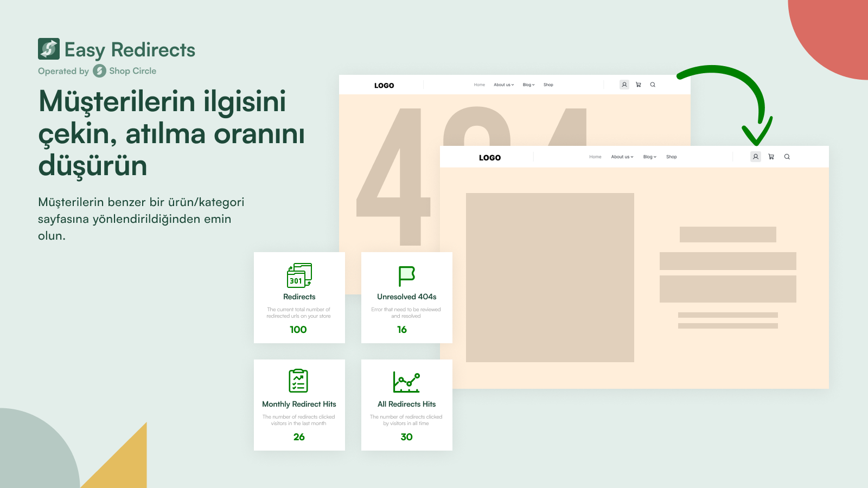
Task: Open the cart icon in the front page header
Action: [x=771, y=157]
